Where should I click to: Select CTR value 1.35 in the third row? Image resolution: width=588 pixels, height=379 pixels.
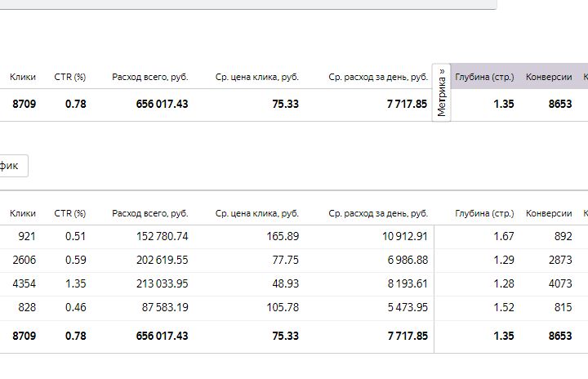click(x=76, y=283)
